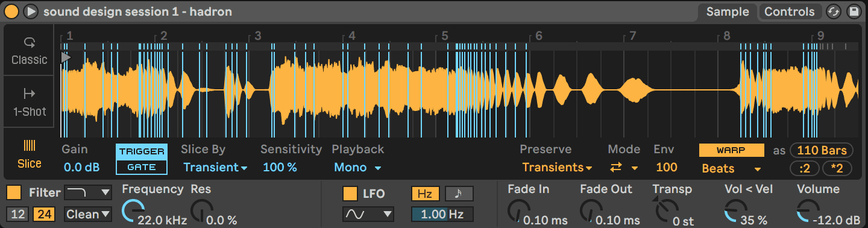Click the Classic loop icon
Viewport: 868px width, 228px height.
[x=29, y=42]
